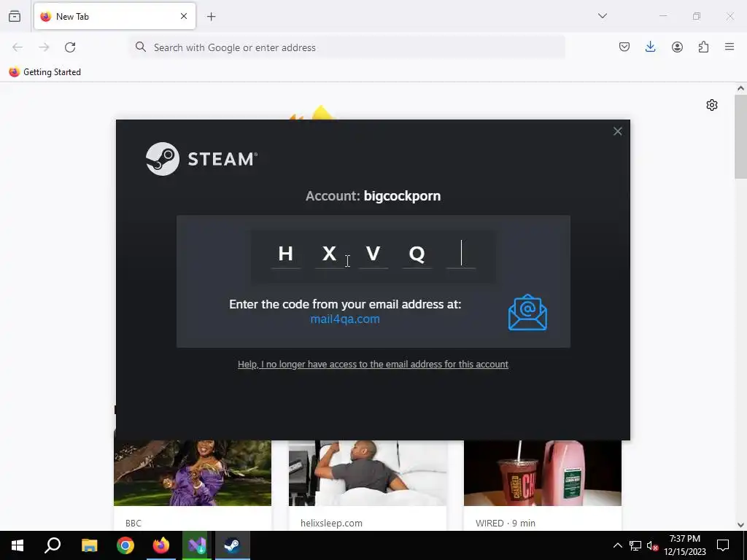Viewport: 747px width, 560px height.
Task: Select the code box containing V
Action: click(373, 254)
